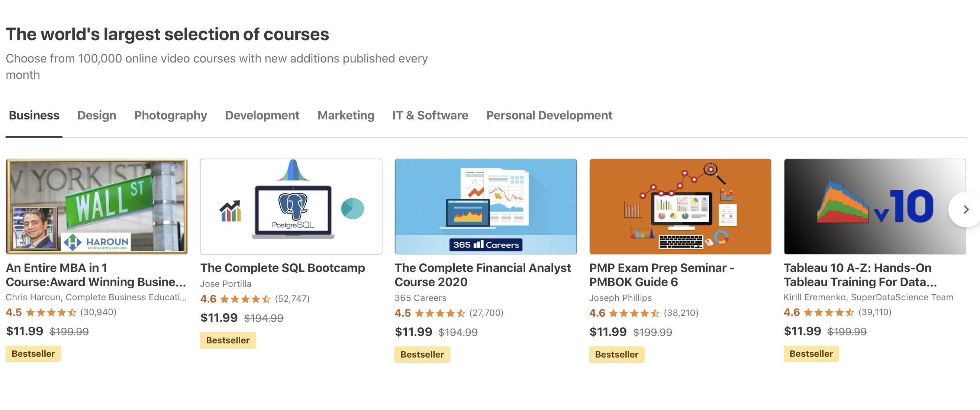Open the 365 Careers course thumbnail

pyautogui.click(x=486, y=206)
